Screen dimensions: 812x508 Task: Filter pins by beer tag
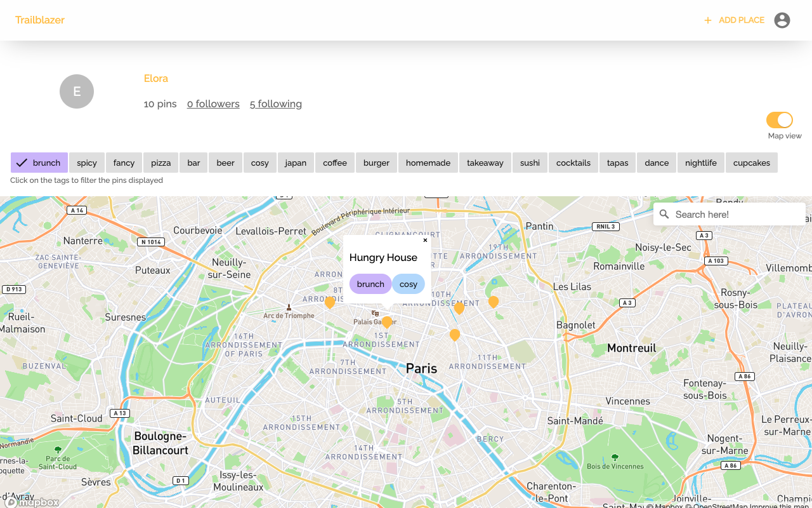click(225, 163)
